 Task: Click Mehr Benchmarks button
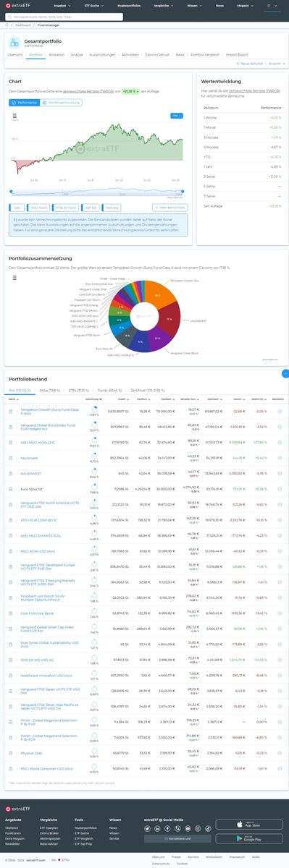[171, 207]
